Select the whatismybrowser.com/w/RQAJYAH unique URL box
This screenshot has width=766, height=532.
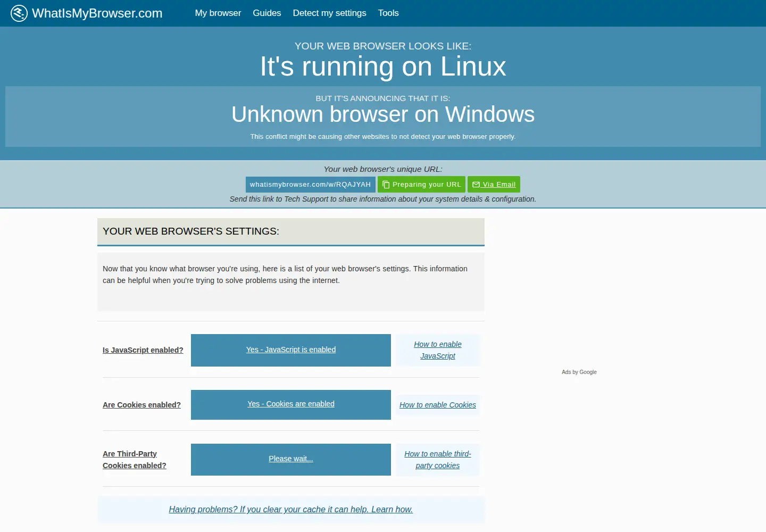pos(311,185)
